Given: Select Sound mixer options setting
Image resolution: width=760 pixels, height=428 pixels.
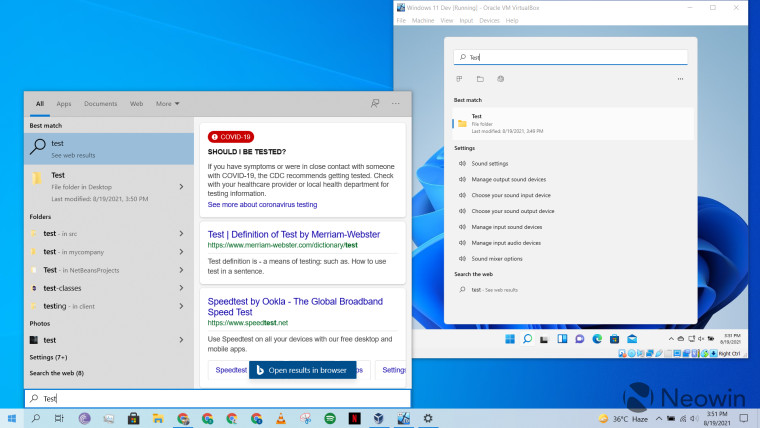Looking at the screenshot, I should tap(497, 259).
